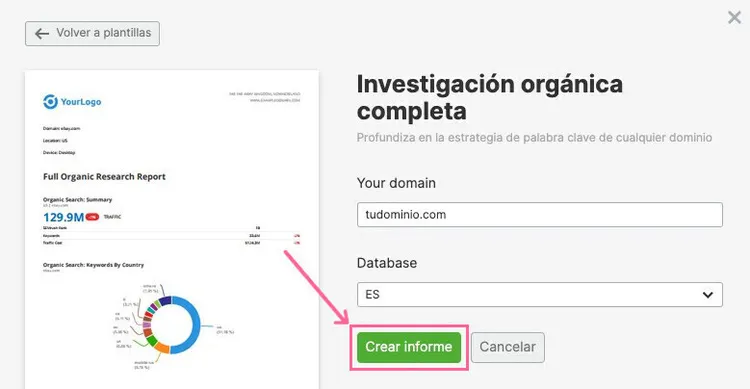Click the Your domain input field

pos(540,215)
